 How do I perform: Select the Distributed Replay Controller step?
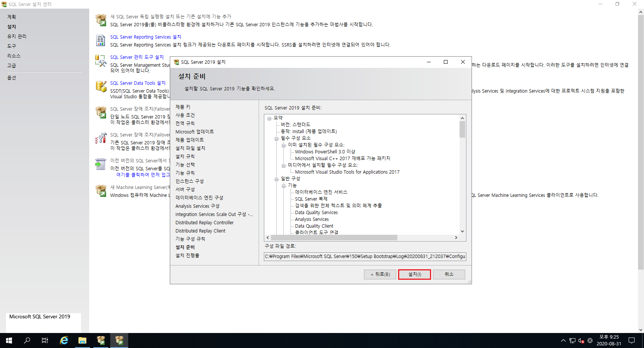click(205, 222)
